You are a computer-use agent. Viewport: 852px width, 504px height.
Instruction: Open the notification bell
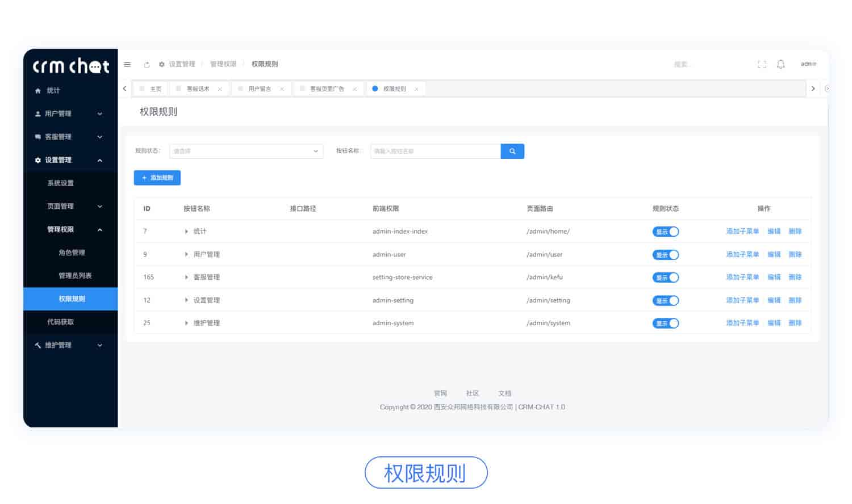point(780,65)
